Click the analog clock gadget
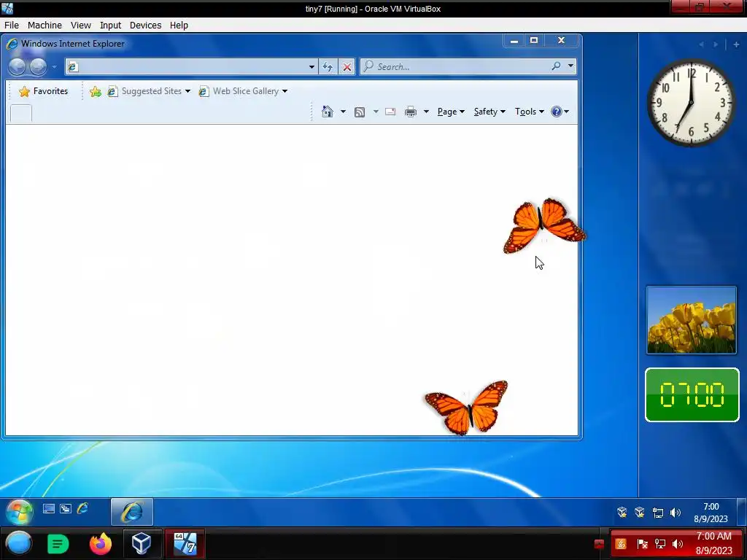Image resolution: width=747 pixels, height=560 pixels. [692, 102]
